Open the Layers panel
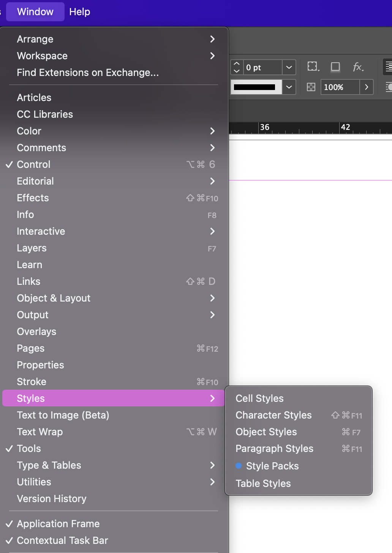The width and height of the screenshot is (392, 553). coord(114,248)
